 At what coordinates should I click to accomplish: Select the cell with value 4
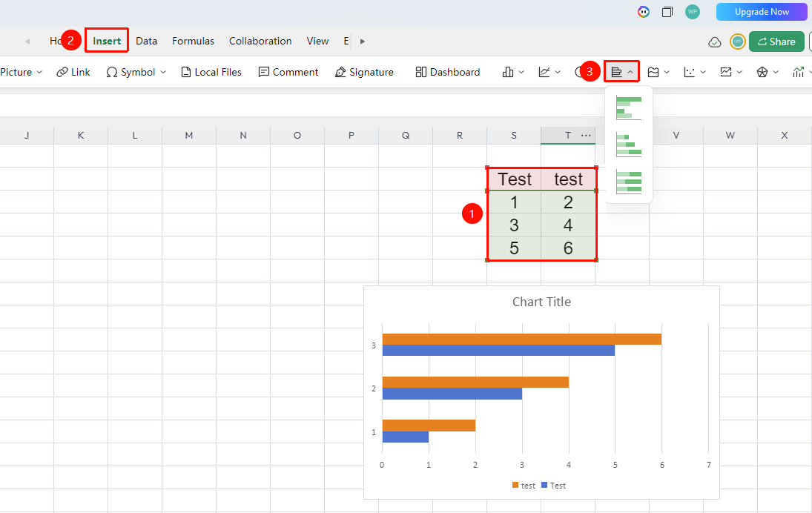(x=568, y=225)
